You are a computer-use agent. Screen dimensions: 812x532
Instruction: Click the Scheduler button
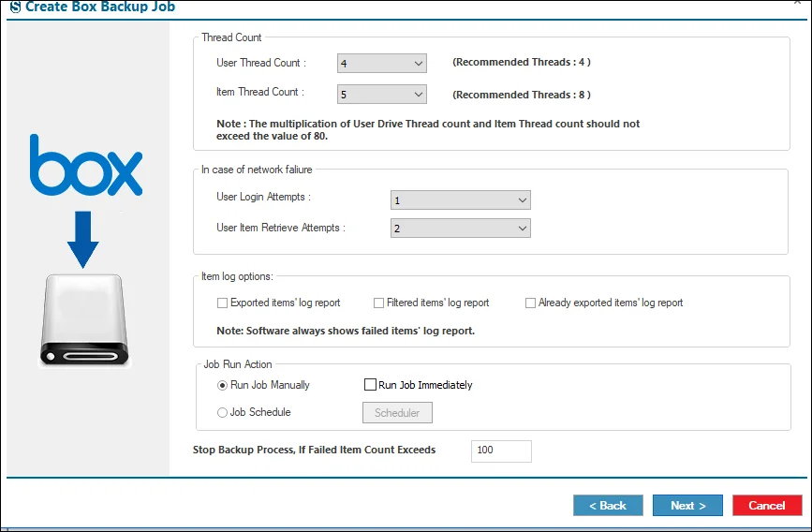pos(397,413)
